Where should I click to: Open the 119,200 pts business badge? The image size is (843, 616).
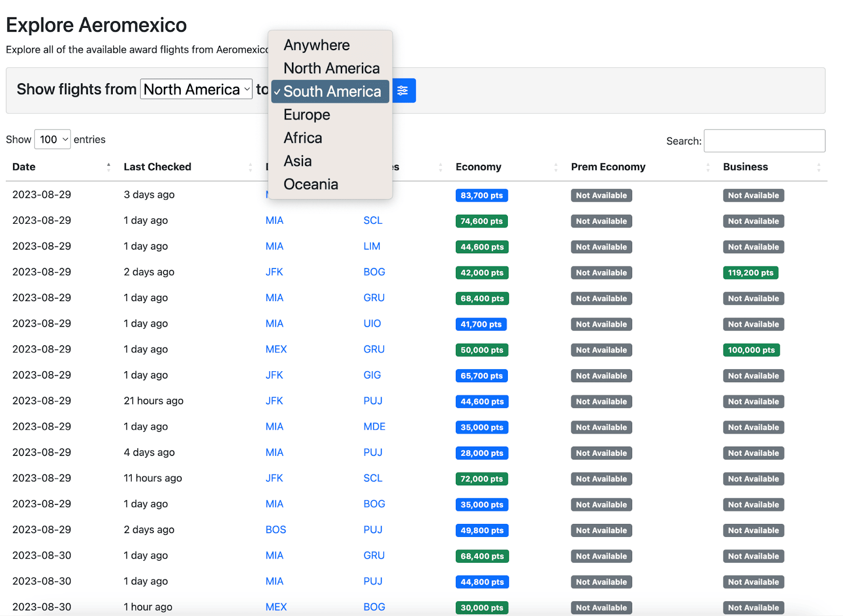coord(751,273)
